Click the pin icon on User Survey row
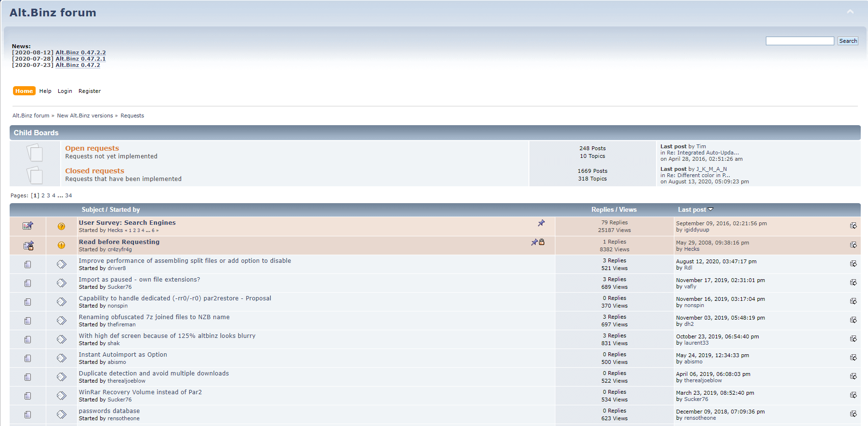 (541, 223)
